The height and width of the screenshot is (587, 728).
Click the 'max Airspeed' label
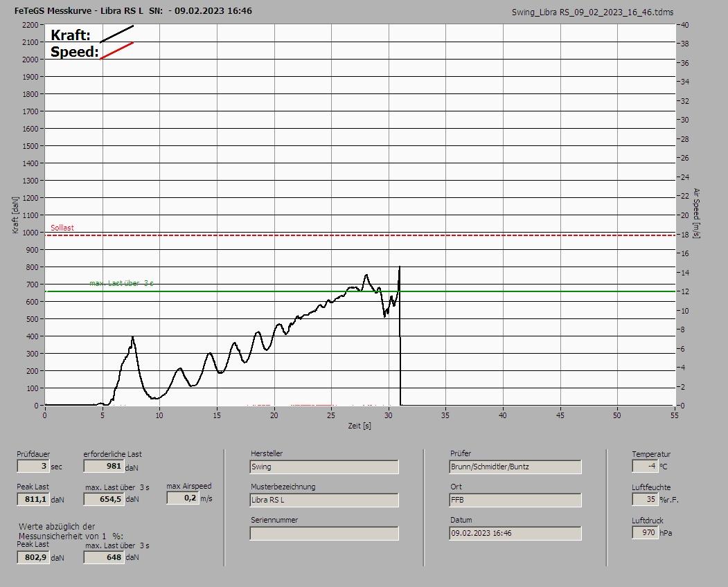189,486
